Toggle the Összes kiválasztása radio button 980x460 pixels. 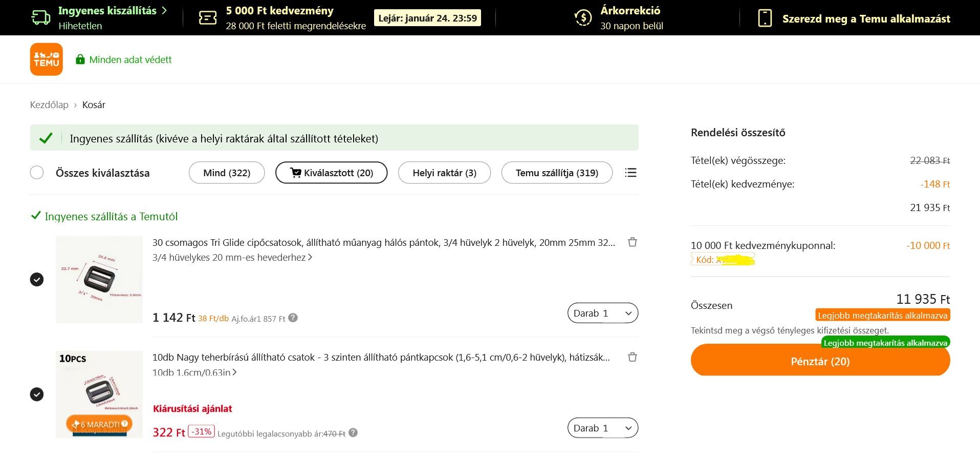pos(37,173)
